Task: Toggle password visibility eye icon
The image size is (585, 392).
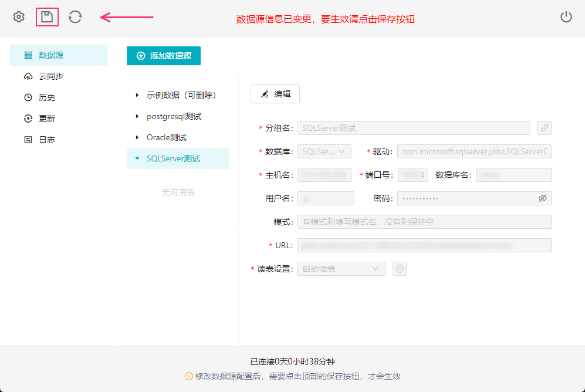Action: point(543,198)
